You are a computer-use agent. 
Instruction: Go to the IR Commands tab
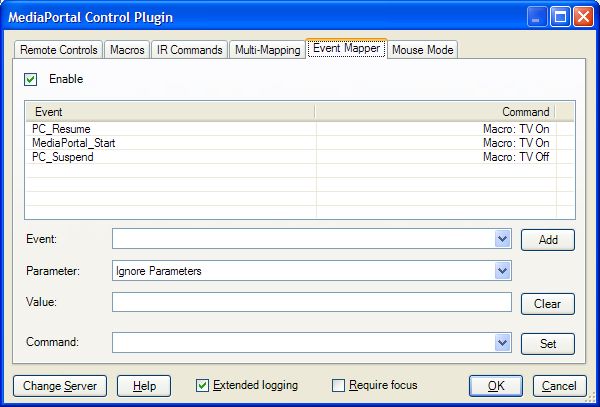click(x=190, y=50)
